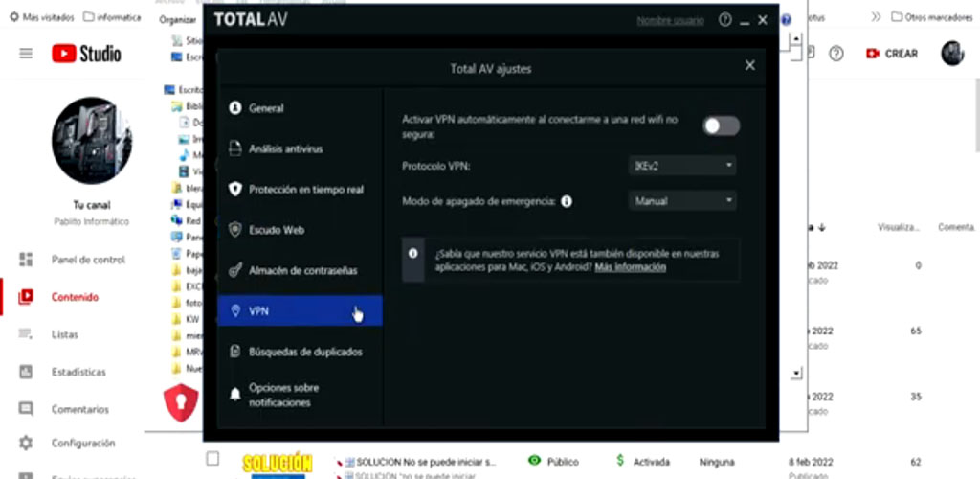Open the Protocolo VPN dropdown

(683, 166)
